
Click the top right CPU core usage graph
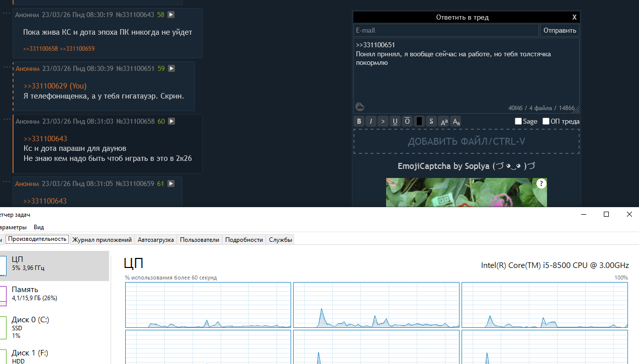[544, 305]
